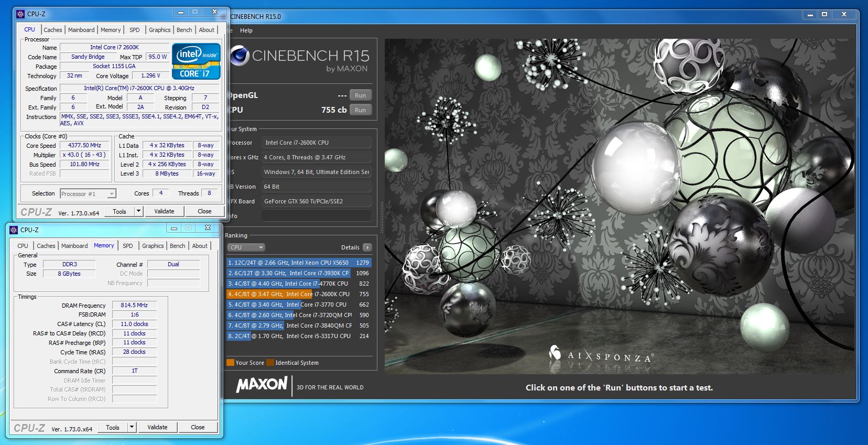This screenshot has height=445, width=868.
Task: Click the Processor field in Your System
Action: tap(317, 143)
